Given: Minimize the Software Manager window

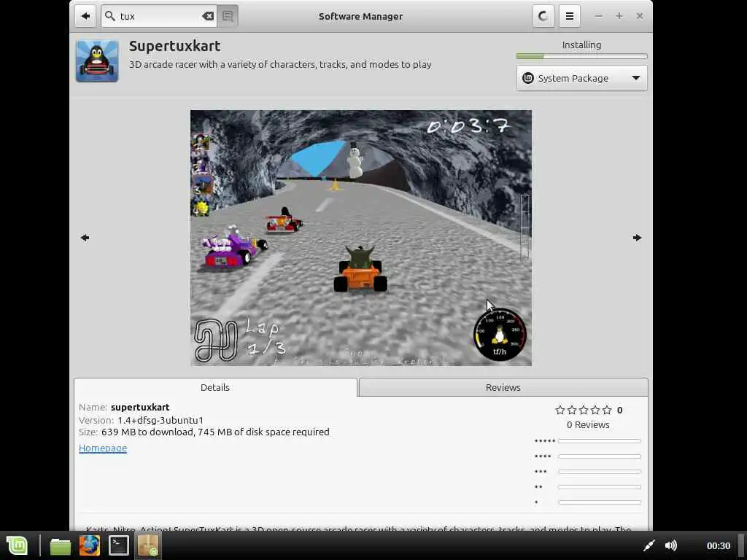Looking at the screenshot, I should click(x=599, y=16).
